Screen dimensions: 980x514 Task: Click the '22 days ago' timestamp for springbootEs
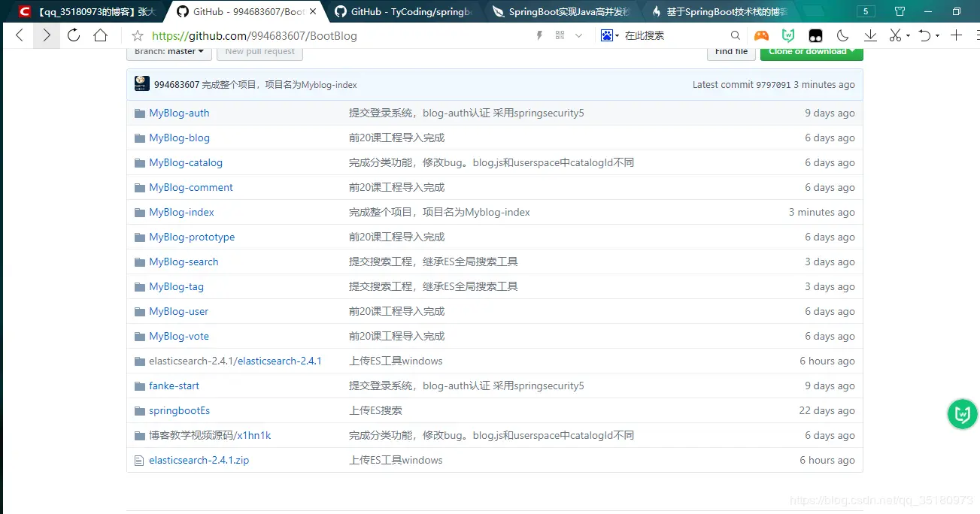pos(827,410)
